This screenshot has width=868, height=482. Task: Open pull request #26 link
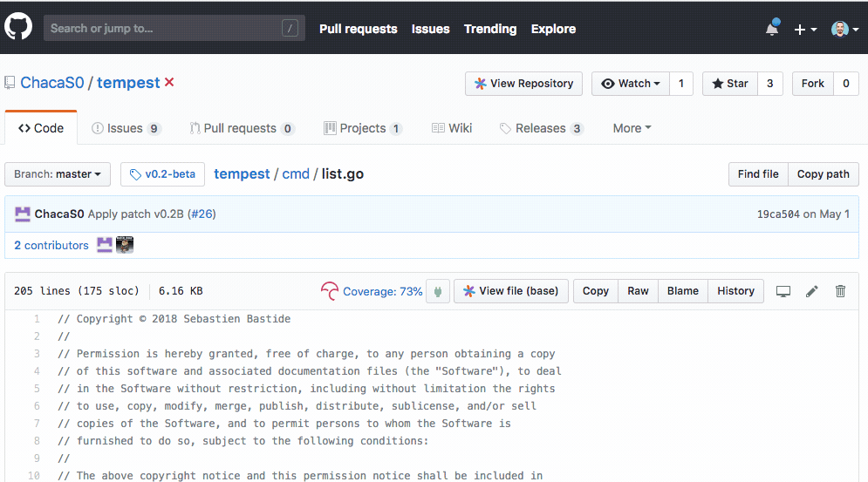(x=202, y=214)
